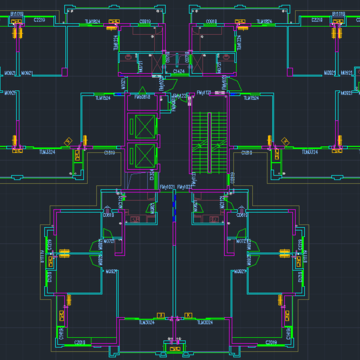The height and width of the screenshot is (360, 360).
Task: Select the left yellow diamond marker
Action: (x=68, y=142)
